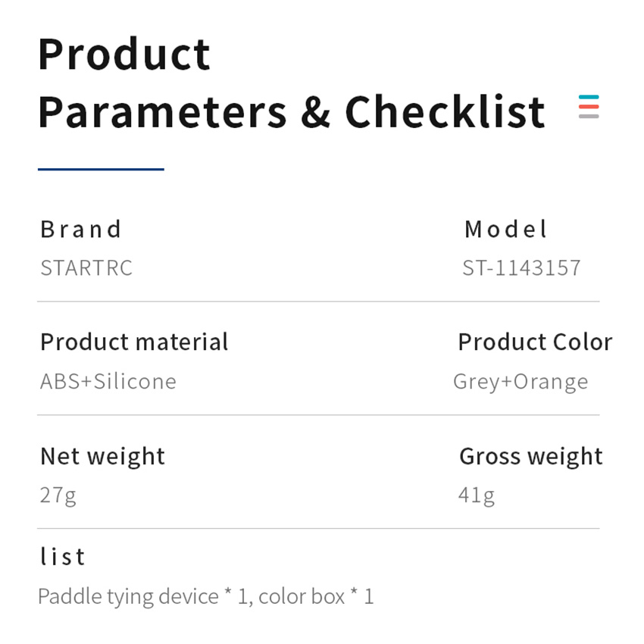This screenshot has height=644, width=644.
Task: Click the ABS+Silicone material value
Action: [x=108, y=381]
